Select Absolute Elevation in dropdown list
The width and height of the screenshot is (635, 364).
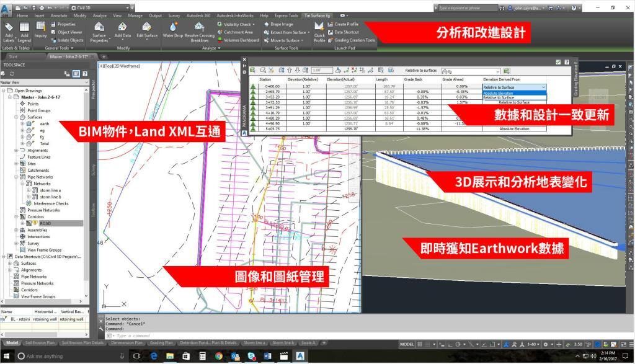514,93
